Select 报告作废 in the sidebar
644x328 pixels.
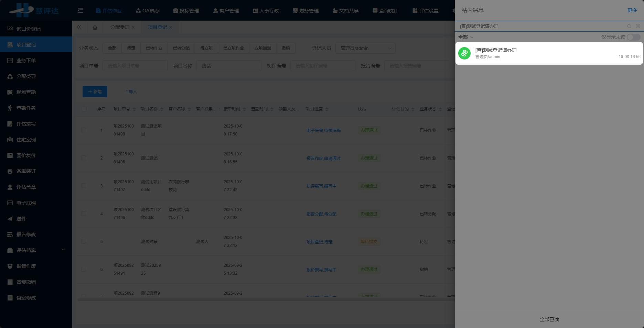point(26,266)
